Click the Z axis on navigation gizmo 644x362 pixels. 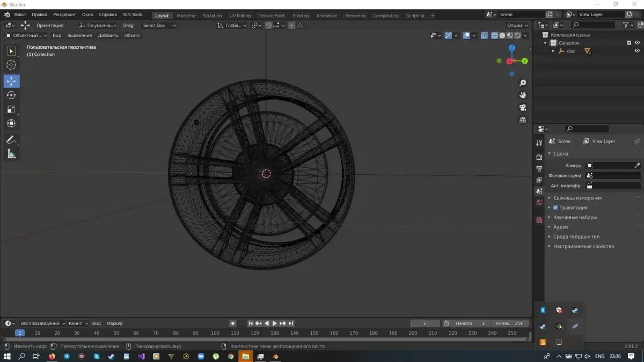click(x=512, y=48)
